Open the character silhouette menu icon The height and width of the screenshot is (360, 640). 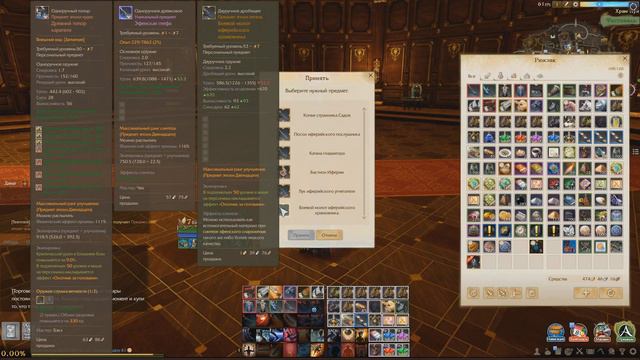point(537,351)
